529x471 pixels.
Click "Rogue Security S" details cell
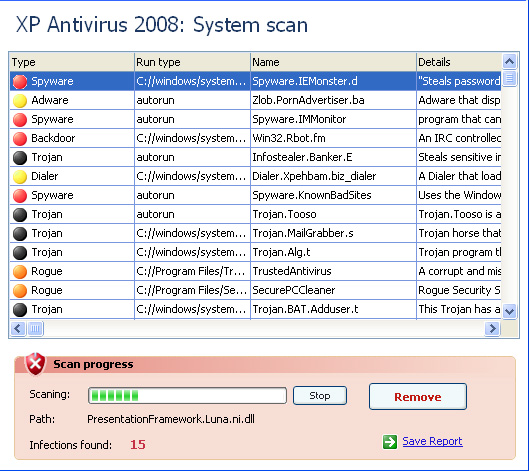(459, 290)
